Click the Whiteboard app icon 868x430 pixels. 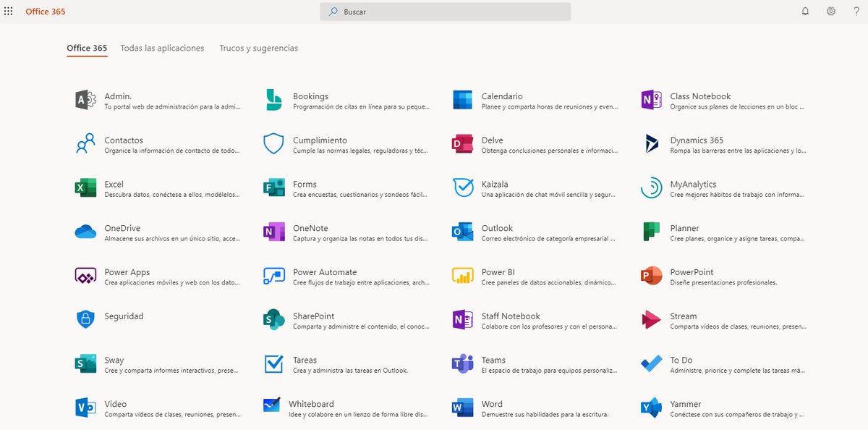(x=271, y=405)
